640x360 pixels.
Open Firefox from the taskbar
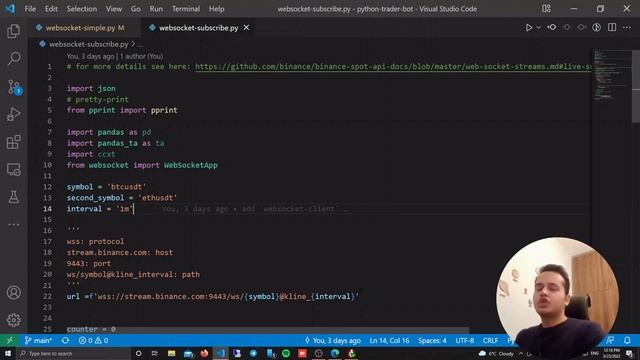[204, 353]
